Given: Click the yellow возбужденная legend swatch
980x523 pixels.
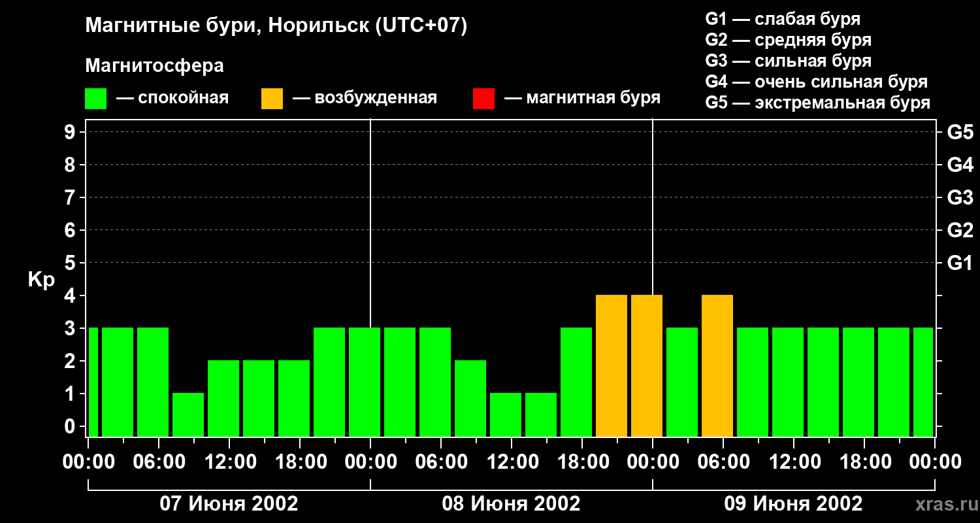Looking at the screenshot, I should pos(272,99).
